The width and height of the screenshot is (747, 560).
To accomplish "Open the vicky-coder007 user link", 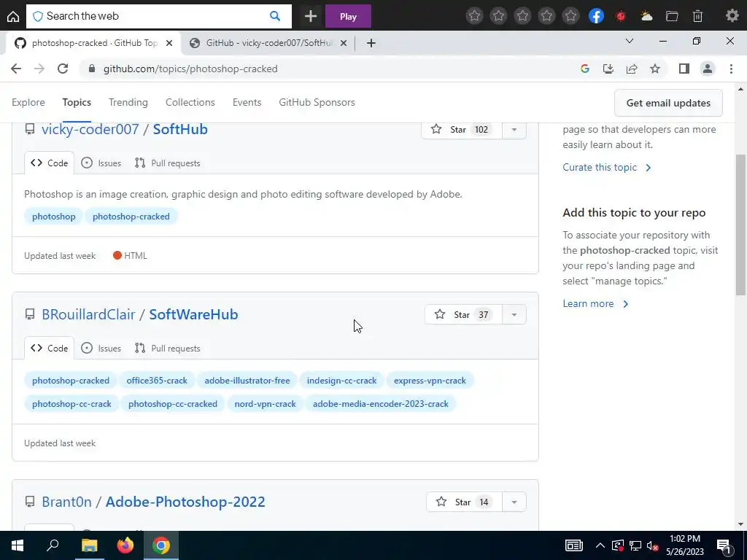I will 90,129.
